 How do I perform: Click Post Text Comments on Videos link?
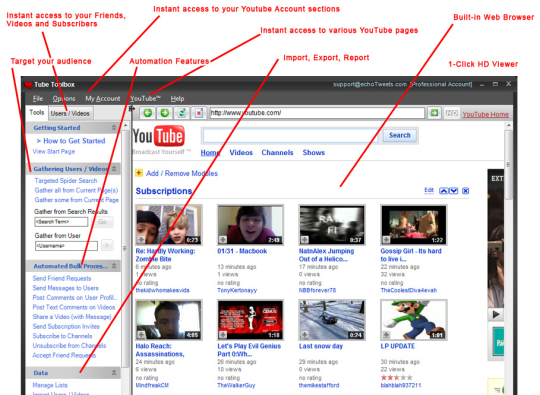[x=74, y=307]
